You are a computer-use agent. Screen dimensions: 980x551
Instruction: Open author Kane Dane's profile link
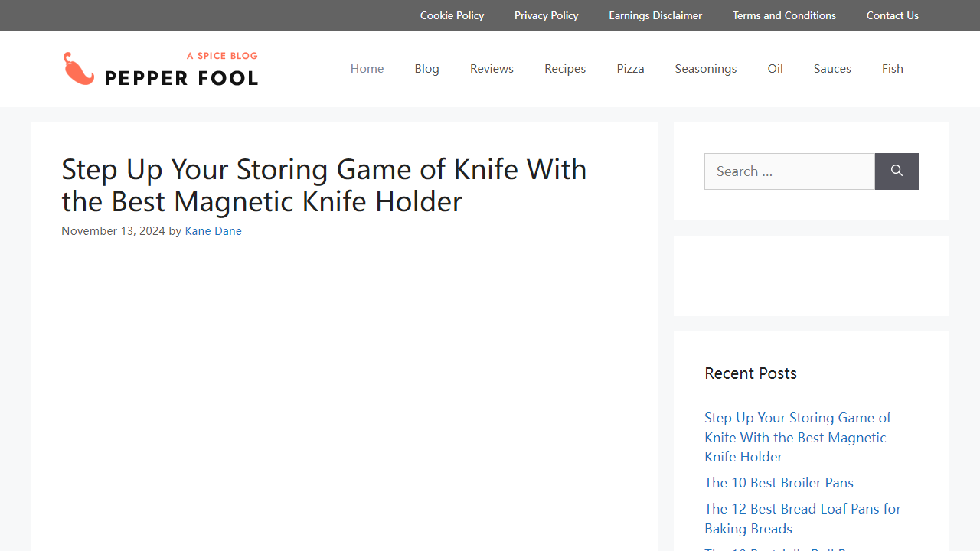213,231
